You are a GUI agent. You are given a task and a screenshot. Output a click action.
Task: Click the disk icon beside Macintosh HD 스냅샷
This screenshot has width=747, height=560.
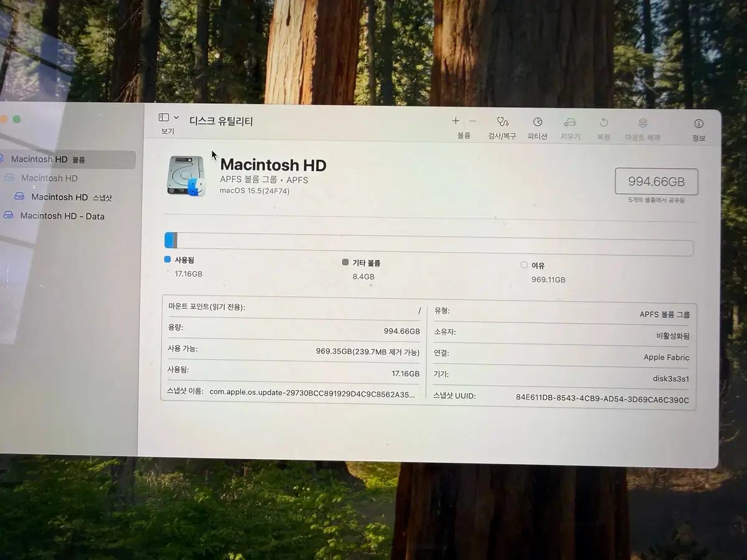click(19, 197)
